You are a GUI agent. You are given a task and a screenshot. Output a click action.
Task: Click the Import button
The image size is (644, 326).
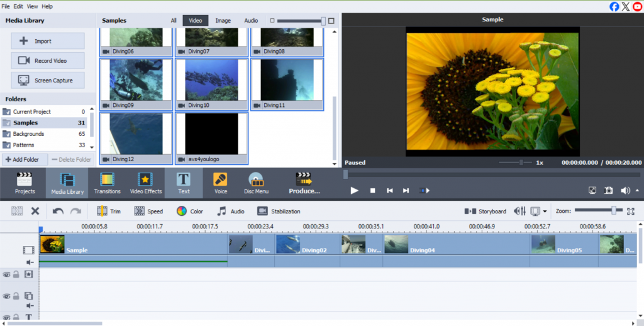pos(48,41)
